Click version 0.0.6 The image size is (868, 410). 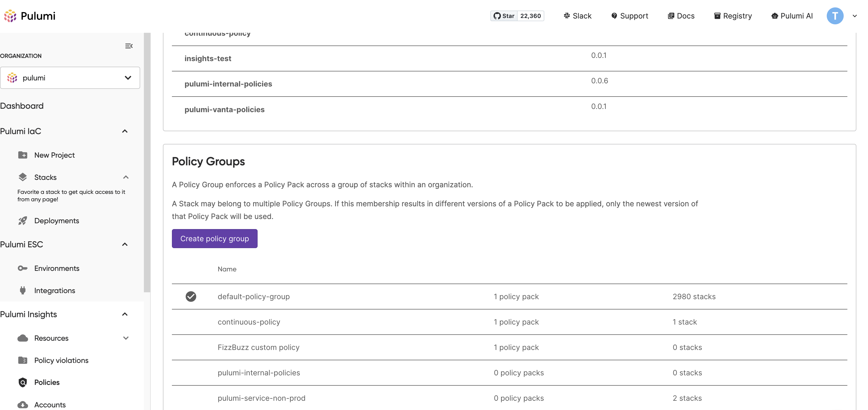tap(600, 80)
